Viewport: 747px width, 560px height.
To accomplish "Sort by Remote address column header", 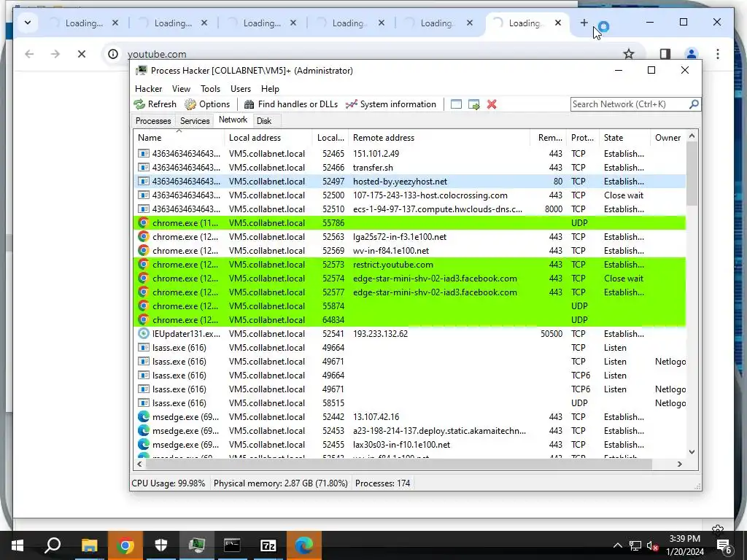I will [439, 138].
